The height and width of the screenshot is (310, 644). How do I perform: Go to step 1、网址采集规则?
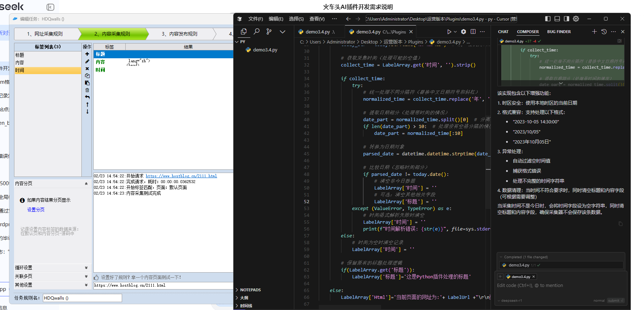pos(45,34)
